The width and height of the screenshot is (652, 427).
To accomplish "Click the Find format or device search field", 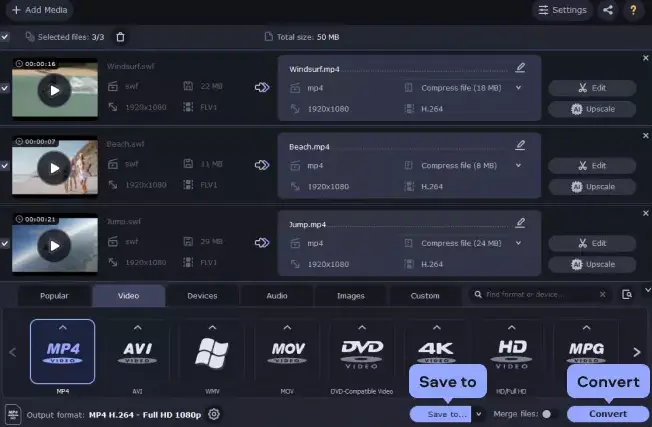I will [540, 295].
